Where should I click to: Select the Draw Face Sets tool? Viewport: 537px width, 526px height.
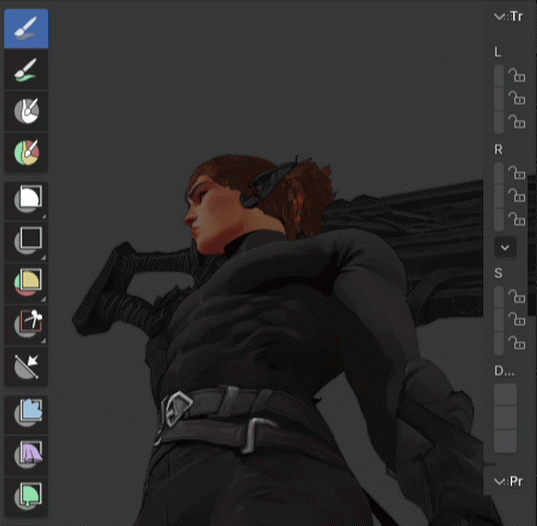[x=26, y=153]
